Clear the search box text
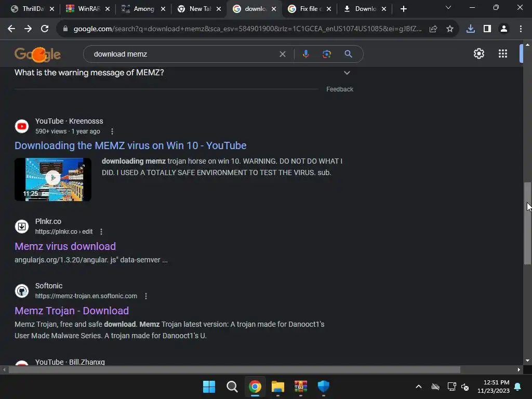 [x=282, y=54]
